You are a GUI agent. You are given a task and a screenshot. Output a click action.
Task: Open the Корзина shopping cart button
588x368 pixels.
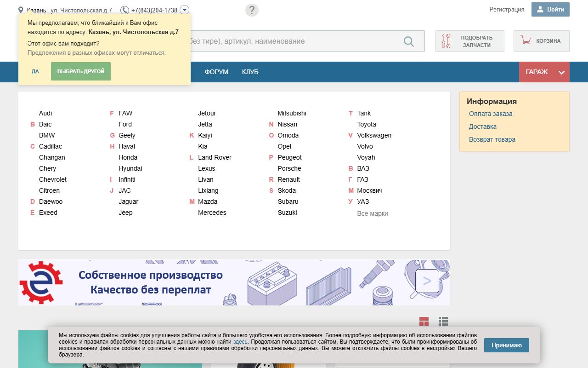541,41
